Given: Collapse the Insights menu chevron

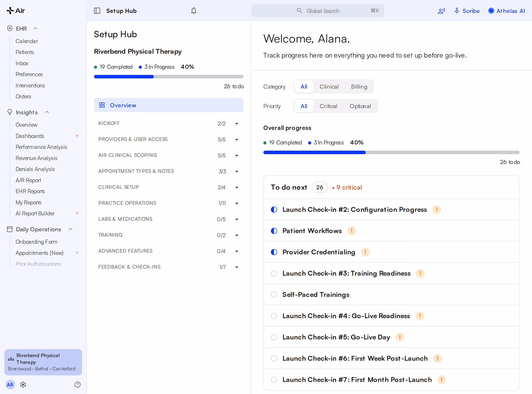Looking at the screenshot, I should click(x=47, y=112).
